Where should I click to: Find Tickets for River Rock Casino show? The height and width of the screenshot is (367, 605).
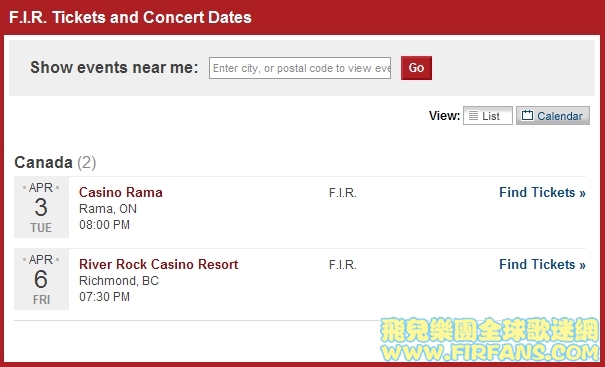pos(542,264)
